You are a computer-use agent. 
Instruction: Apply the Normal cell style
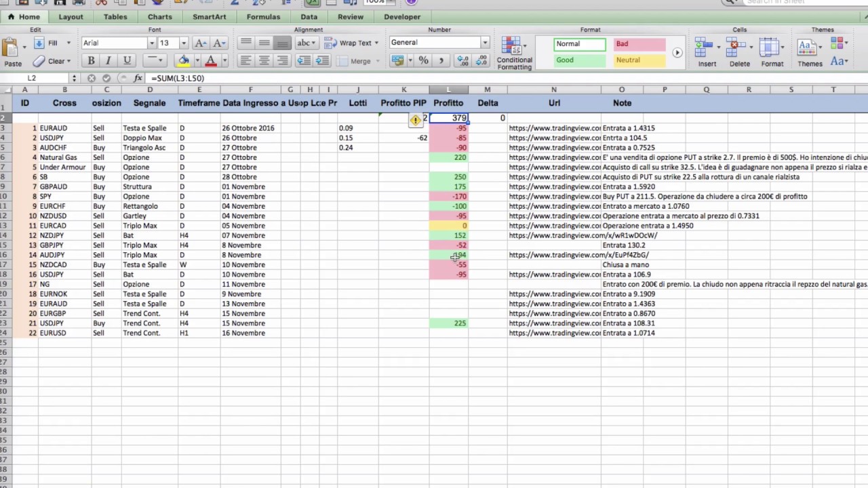pos(580,44)
